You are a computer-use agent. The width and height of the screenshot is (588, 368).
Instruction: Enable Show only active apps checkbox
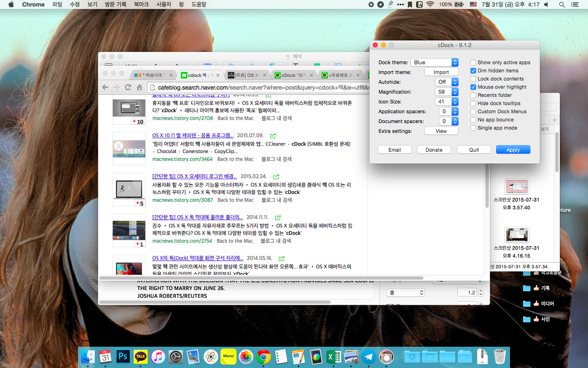[x=473, y=62]
